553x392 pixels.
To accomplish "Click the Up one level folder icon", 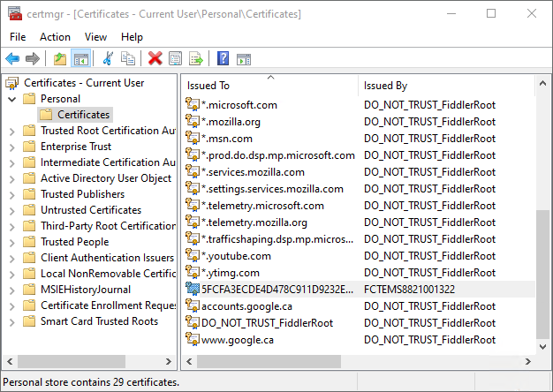I will pos(60,59).
